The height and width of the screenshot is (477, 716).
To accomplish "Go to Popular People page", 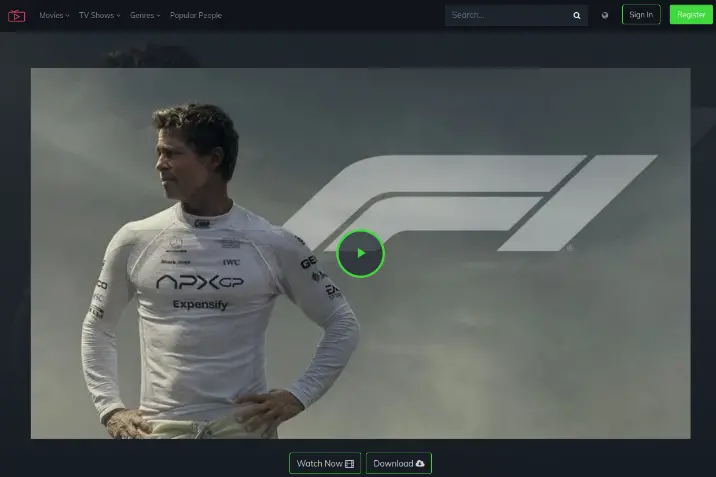I will [196, 16].
